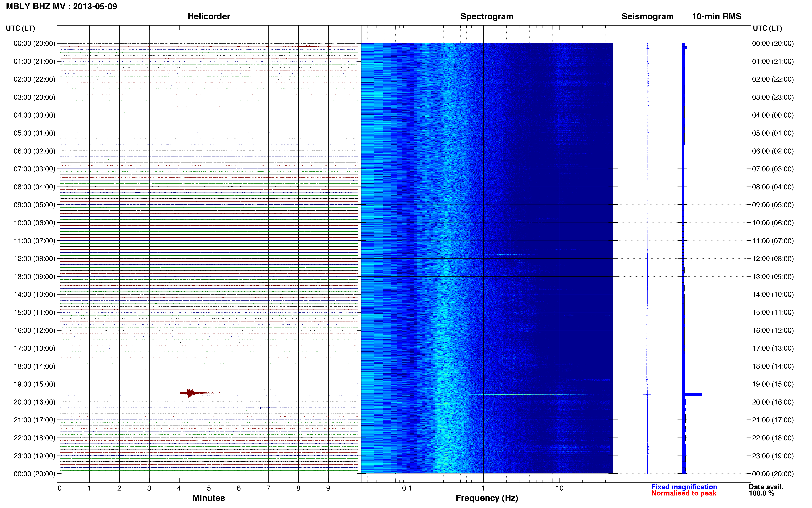The width and height of the screenshot is (812, 508).
Task: Click the right-side 'UTC (LT)' axis label
Action: coord(767,28)
